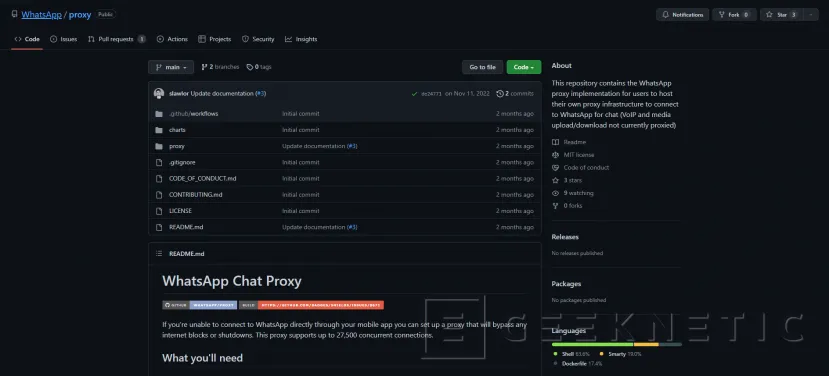Open the CODE_OF_CONDUCT.md file
Image resolution: width=829 pixels, height=376 pixels.
coord(202,179)
